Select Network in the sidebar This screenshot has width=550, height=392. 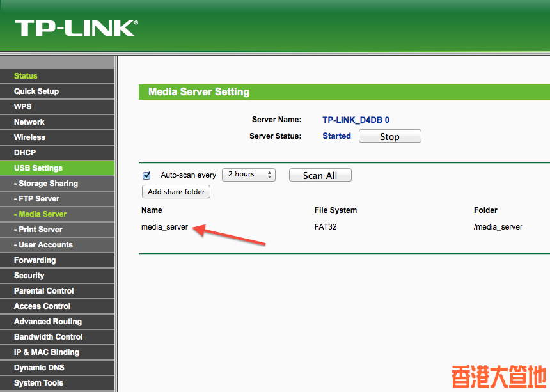coord(57,122)
